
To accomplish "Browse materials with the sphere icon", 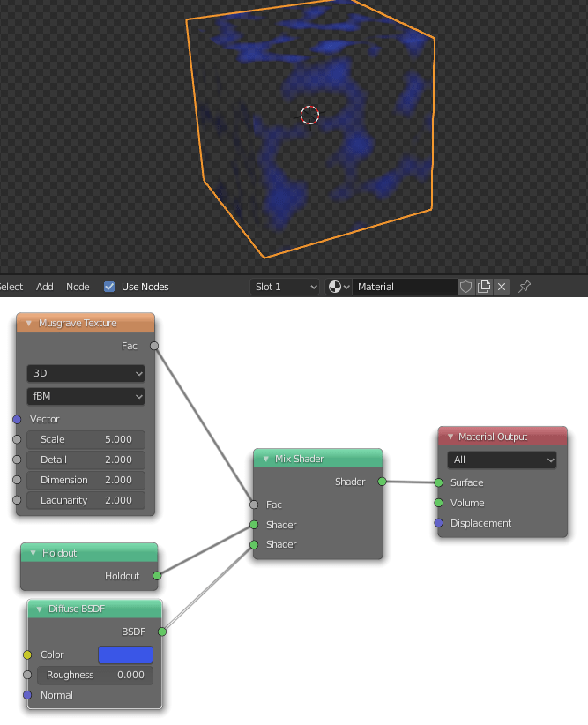I will [339, 287].
